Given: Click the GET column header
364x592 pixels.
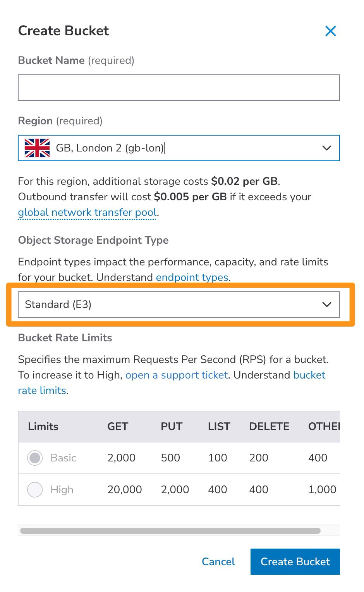Looking at the screenshot, I should 118,427.
